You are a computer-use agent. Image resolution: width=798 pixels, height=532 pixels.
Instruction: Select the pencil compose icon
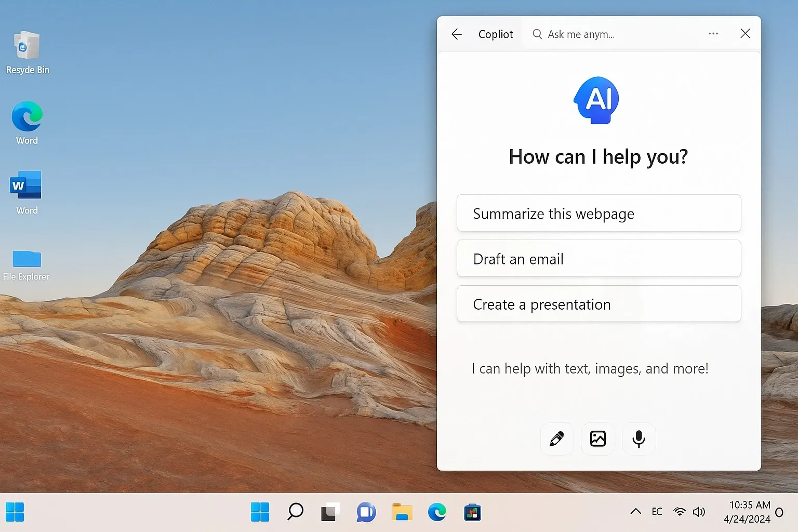click(x=556, y=438)
